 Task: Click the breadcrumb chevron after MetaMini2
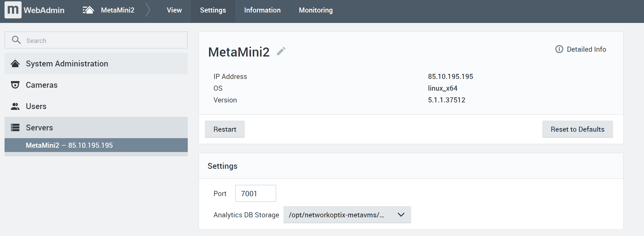(x=148, y=10)
